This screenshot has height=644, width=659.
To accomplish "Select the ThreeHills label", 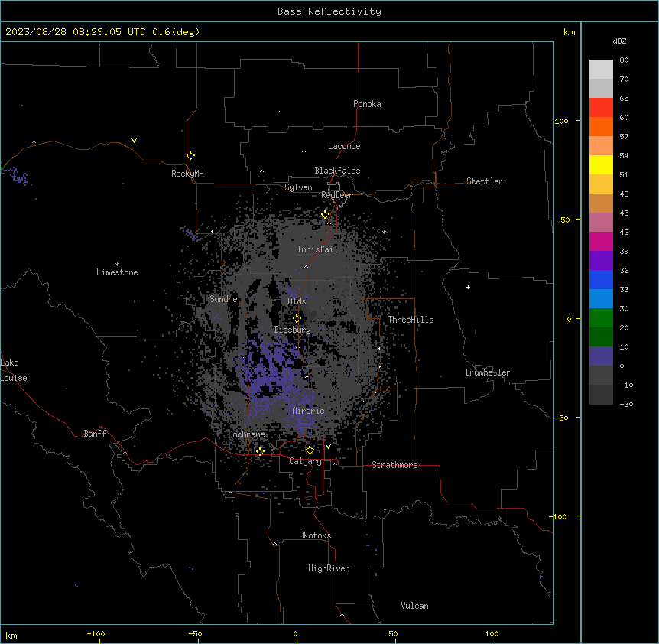I will point(411,320).
